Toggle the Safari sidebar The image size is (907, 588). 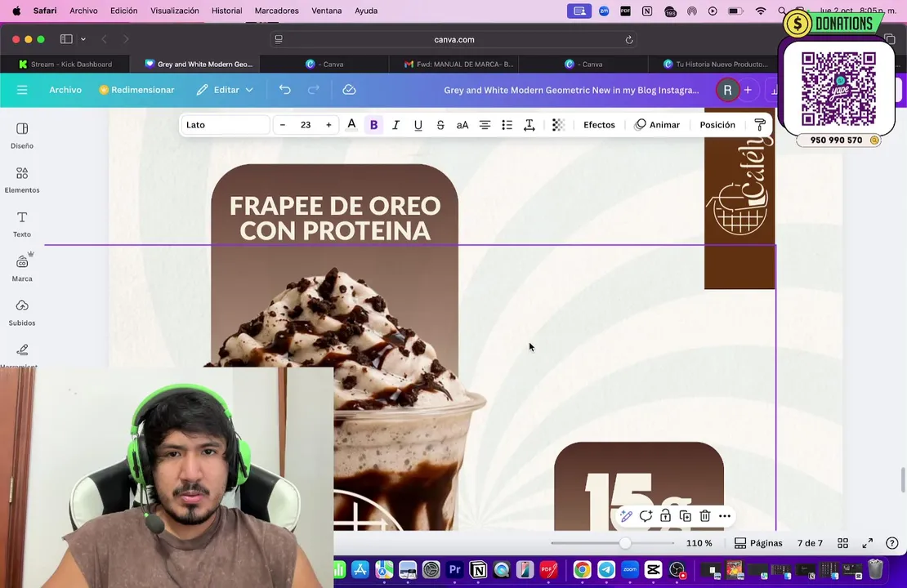pyautogui.click(x=66, y=38)
